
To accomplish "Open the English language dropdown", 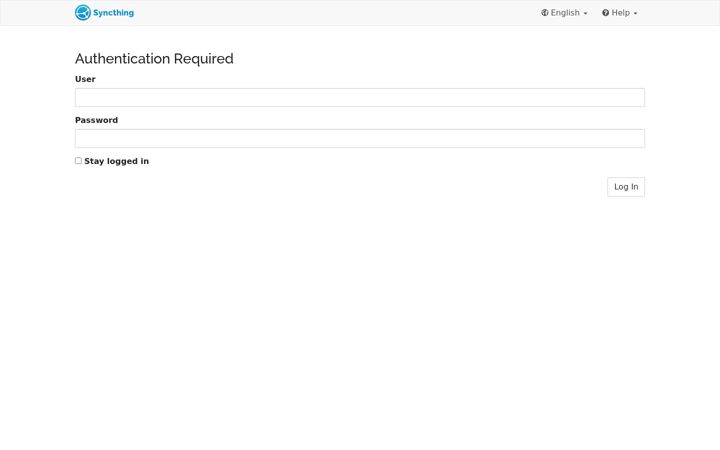I will click(x=564, y=13).
